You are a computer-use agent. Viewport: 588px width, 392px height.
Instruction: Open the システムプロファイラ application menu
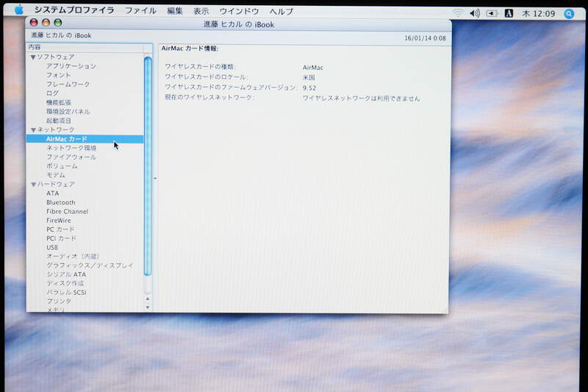[x=74, y=10]
